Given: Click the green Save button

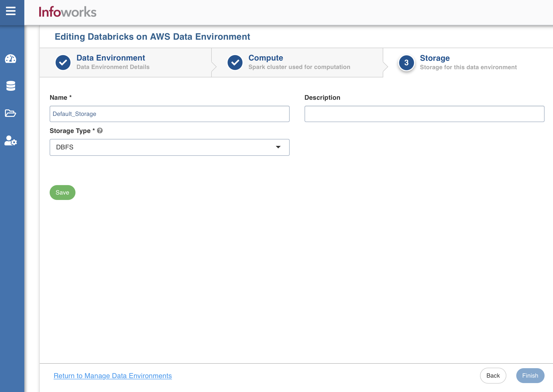Looking at the screenshot, I should 63,193.
